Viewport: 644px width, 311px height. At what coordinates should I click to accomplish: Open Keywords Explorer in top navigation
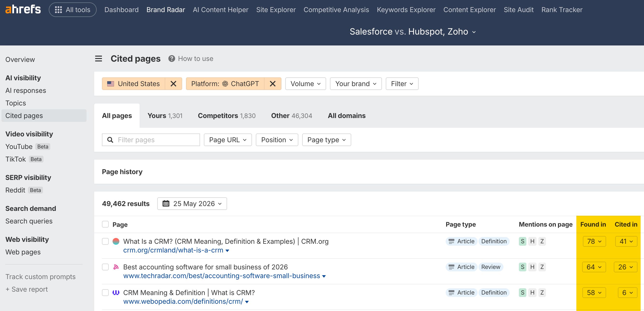pos(406,10)
